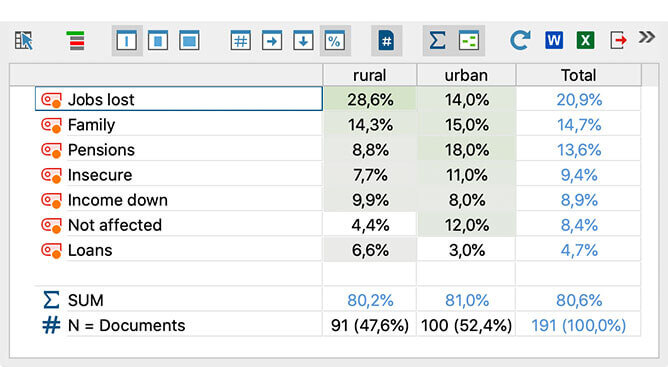The height and width of the screenshot is (367, 668).
Task: Click the count documents hash page icon
Action: coord(386,41)
